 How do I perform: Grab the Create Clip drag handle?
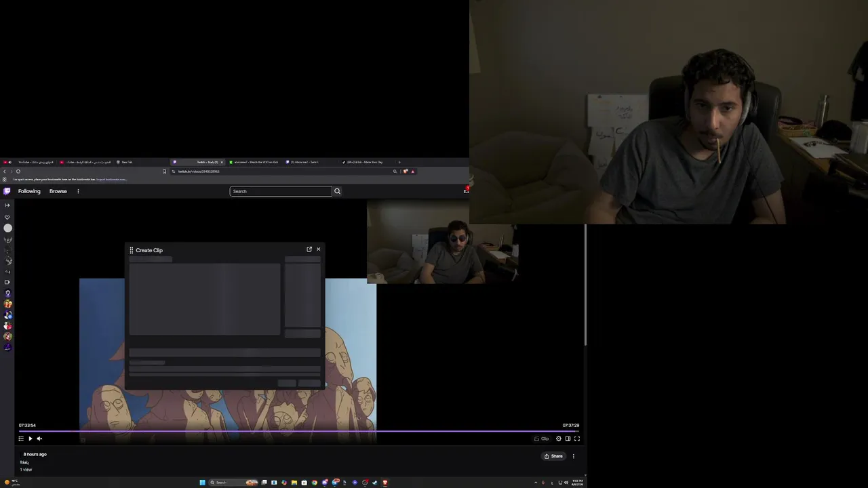[x=132, y=250]
